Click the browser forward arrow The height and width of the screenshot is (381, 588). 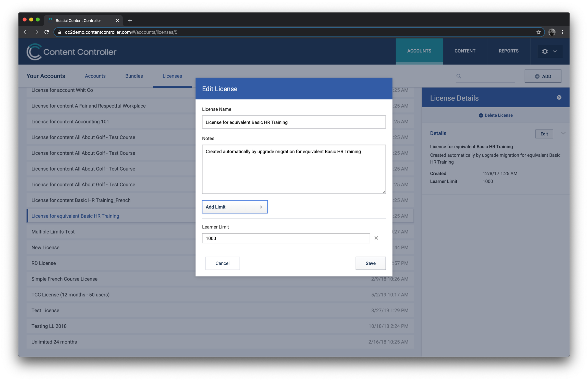36,32
